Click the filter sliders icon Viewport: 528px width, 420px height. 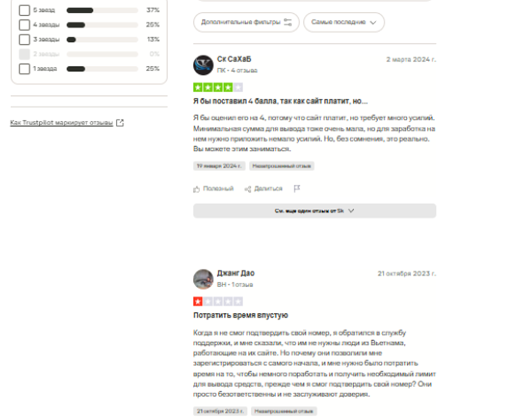(288, 22)
